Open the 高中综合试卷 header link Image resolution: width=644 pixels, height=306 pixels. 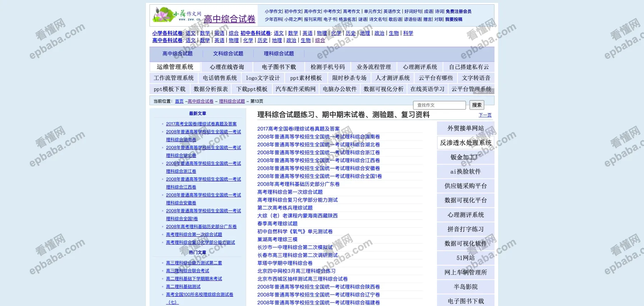pyautogui.click(x=230, y=19)
